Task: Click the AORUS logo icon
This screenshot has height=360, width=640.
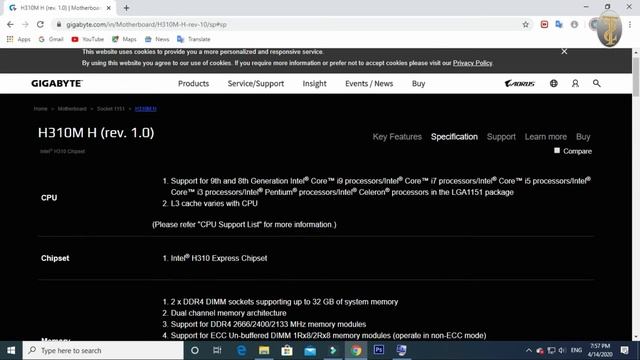Action: pyautogui.click(x=520, y=83)
